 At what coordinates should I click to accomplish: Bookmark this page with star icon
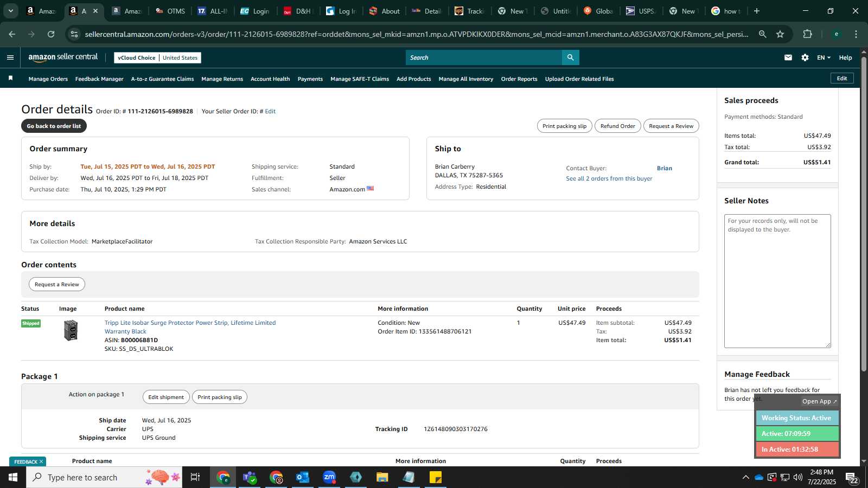click(780, 34)
